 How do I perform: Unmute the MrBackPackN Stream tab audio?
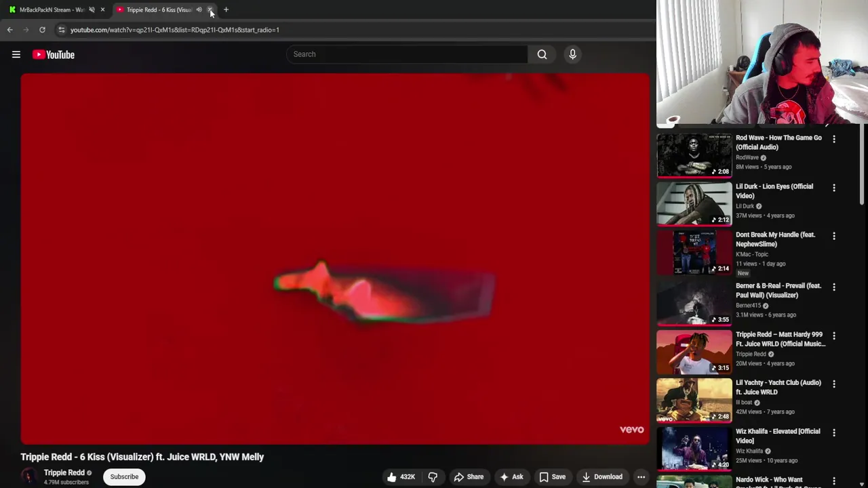(92, 9)
